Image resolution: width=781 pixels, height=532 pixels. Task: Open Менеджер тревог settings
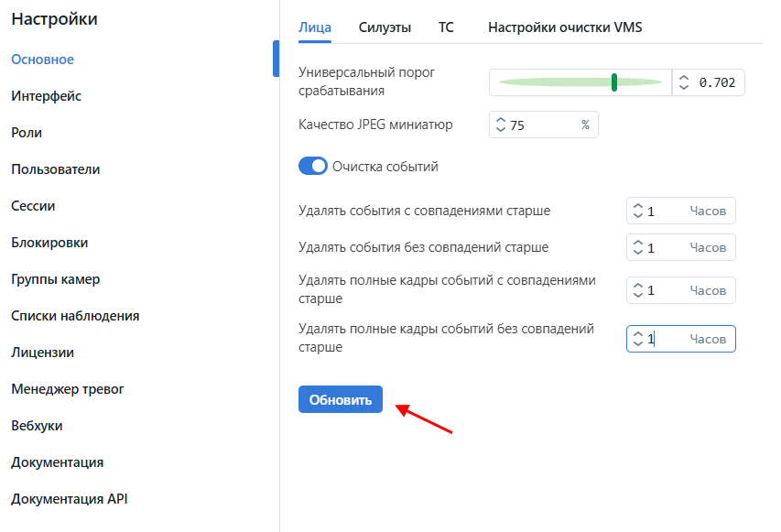click(67, 389)
